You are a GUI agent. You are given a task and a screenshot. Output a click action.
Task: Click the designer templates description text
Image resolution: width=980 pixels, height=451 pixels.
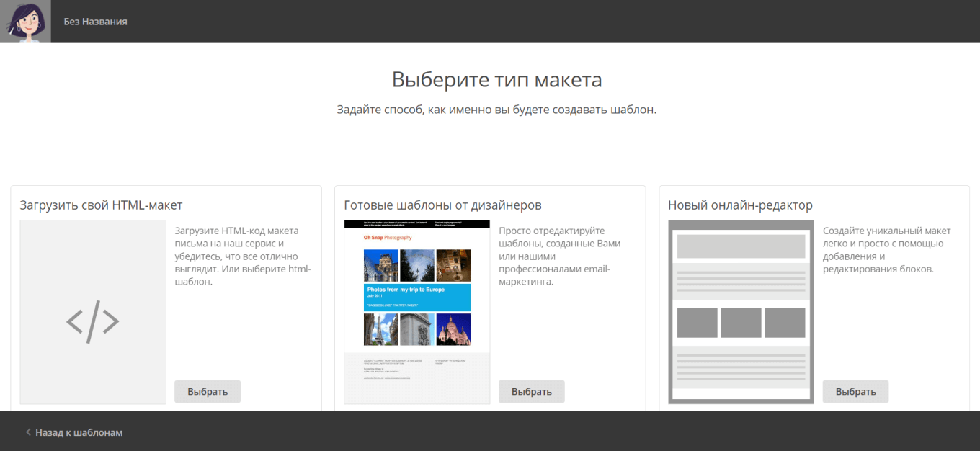pyautogui.click(x=560, y=256)
